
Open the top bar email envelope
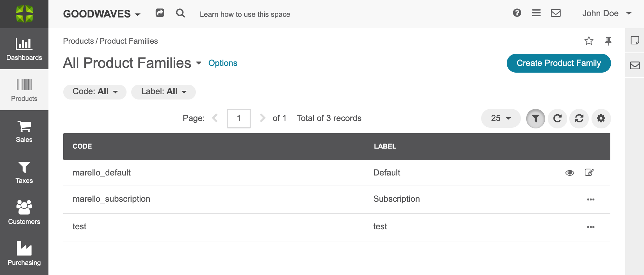[556, 13]
